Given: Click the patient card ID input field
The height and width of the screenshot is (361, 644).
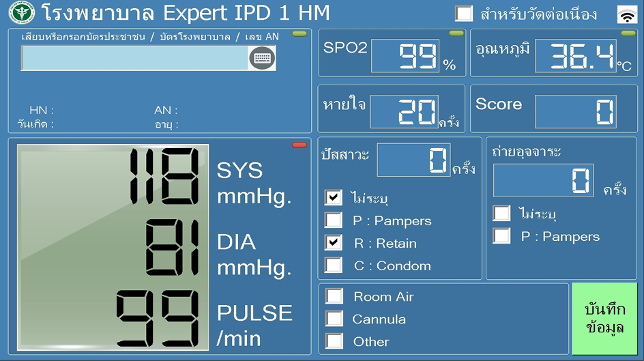Looking at the screenshot, I should [134, 58].
